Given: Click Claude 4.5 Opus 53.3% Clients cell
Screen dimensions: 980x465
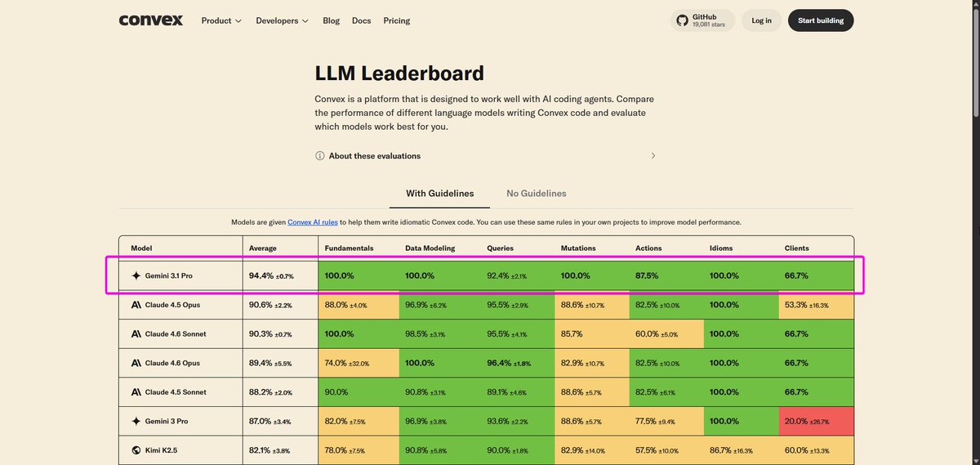Looking at the screenshot, I should pos(815,305).
